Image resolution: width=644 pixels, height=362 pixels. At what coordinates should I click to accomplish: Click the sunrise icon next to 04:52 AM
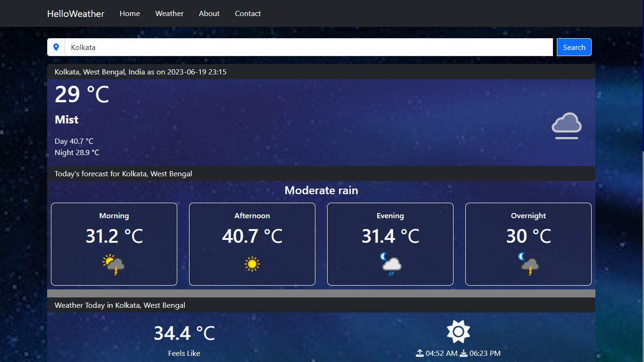click(x=419, y=353)
